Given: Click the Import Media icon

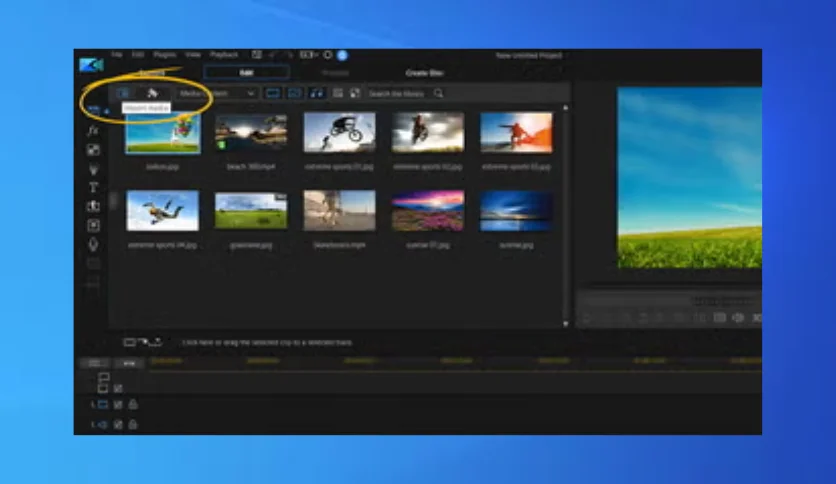Looking at the screenshot, I should pos(124,93).
